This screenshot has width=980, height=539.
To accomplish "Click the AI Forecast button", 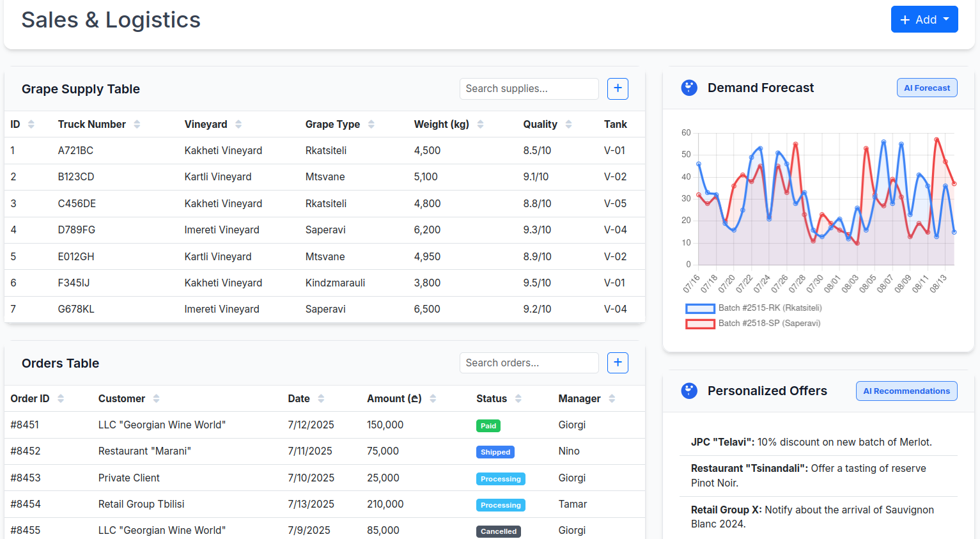I will (927, 88).
